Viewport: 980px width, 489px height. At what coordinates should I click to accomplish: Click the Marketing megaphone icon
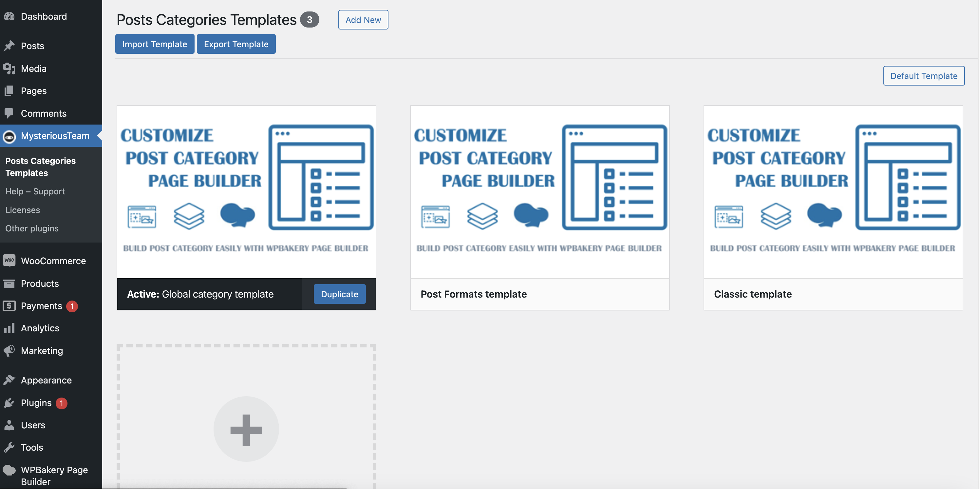click(9, 350)
